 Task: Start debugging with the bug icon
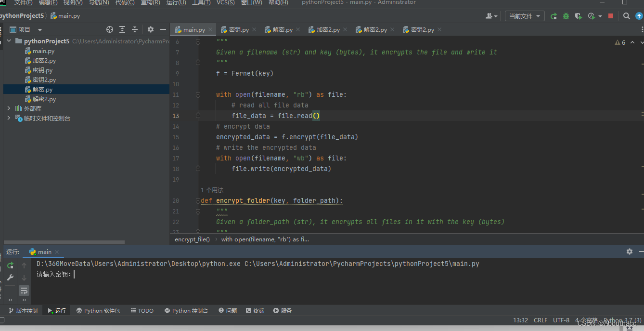tap(566, 16)
